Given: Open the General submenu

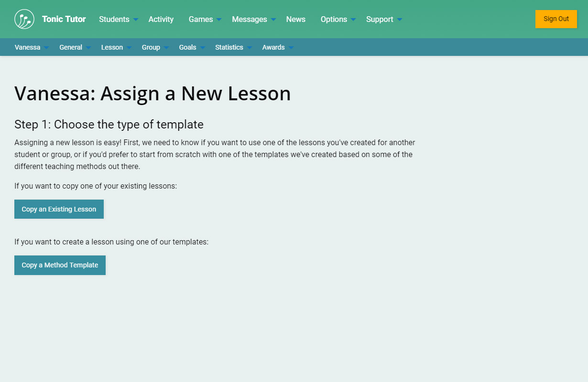Looking at the screenshot, I should [71, 47].
